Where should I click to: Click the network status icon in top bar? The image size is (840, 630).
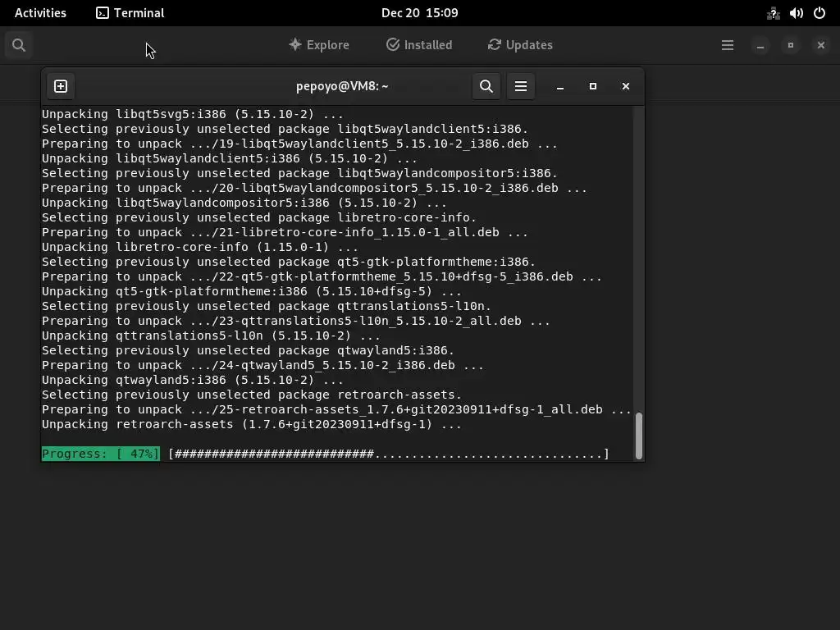(x=773, y=13)
